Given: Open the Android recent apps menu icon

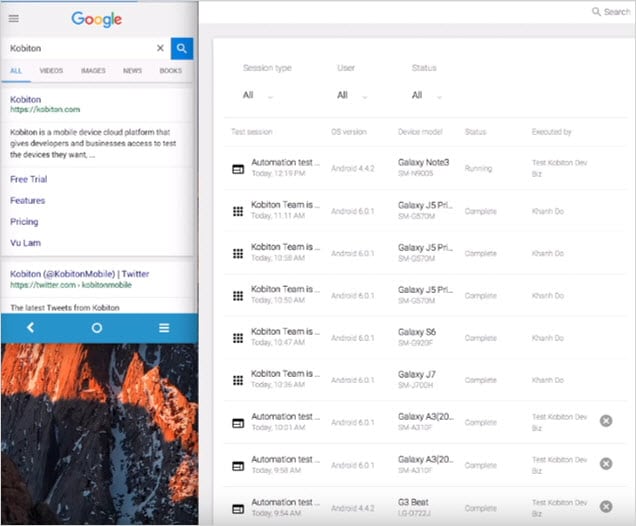Looking at the screenshot, I should tap(164, 328).
